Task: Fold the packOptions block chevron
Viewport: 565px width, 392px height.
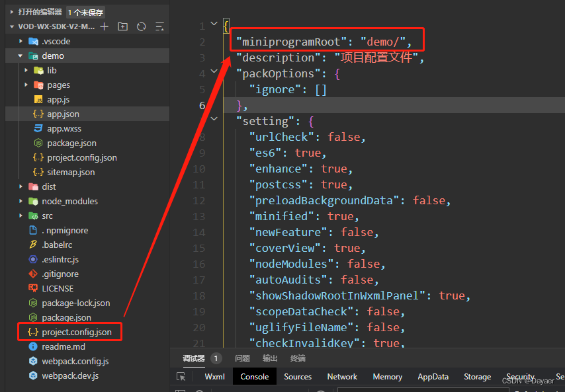Action: point(214,71)
